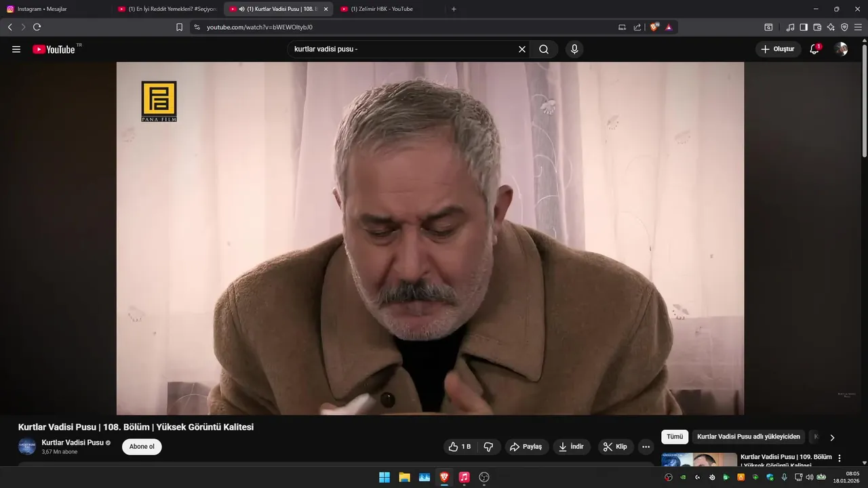Open the Brave Rewards triangle icon

(669, 27)
